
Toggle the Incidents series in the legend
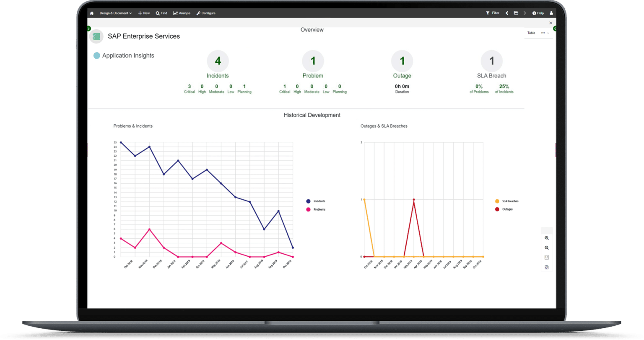click(315, 201)
